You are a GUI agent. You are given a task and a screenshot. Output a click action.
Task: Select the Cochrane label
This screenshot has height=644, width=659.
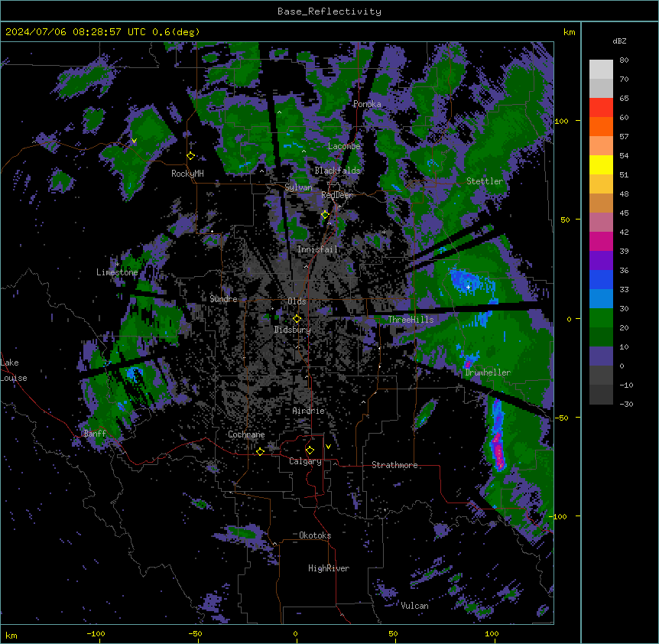coord(246,434)
